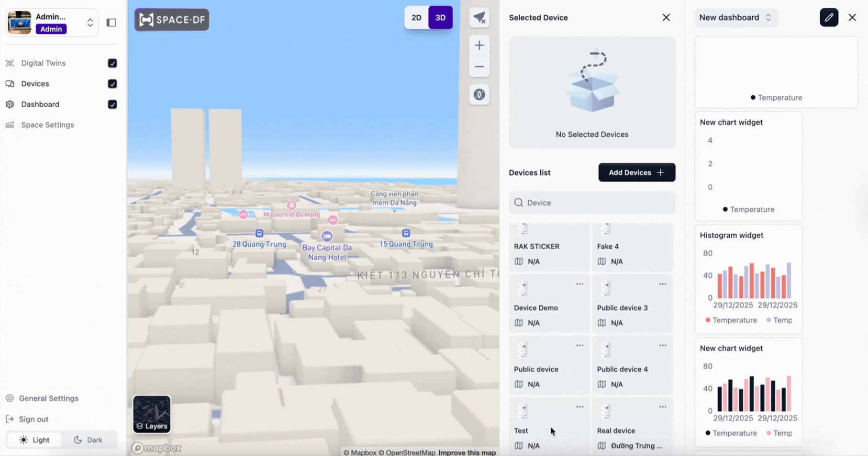The image size is (868, 456).
Task: Uncheck the Digital Twins checkbox
Action: pos(112,63)
